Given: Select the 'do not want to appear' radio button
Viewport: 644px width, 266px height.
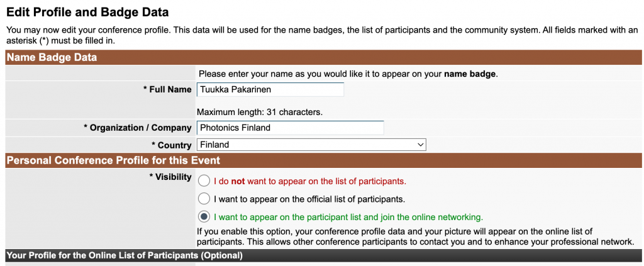Looking at the screenshot, I should tap(204, 181).
